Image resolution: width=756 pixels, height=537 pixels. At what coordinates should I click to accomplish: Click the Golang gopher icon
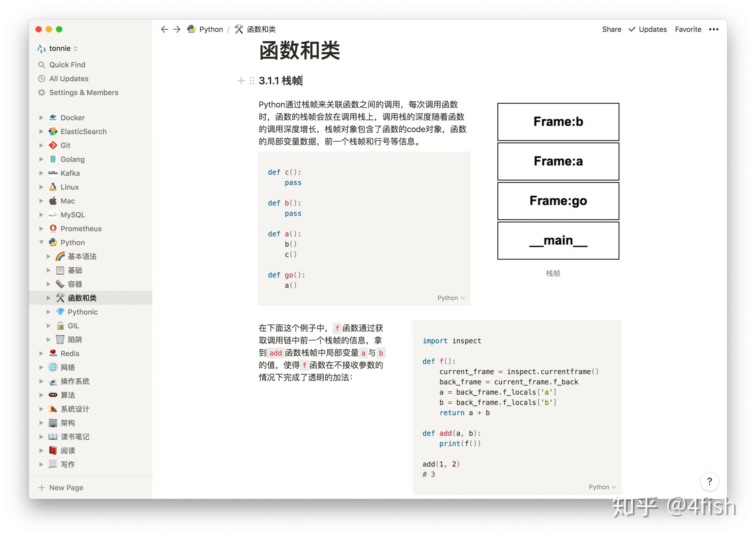tap(53, 159)
